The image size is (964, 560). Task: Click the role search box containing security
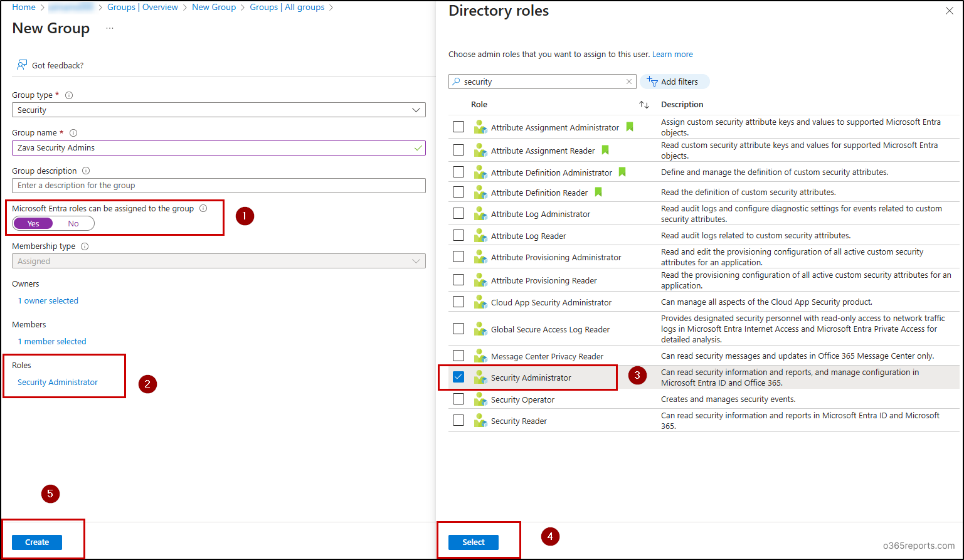point(543,82)
